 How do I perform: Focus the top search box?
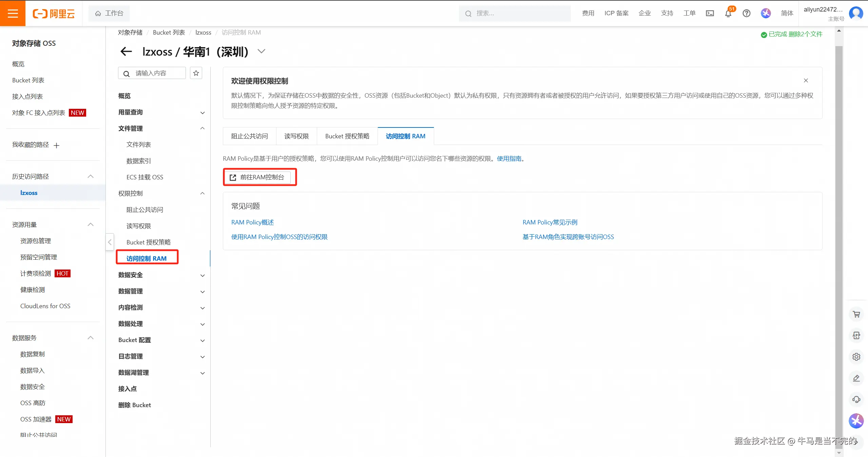pos(515,14)
